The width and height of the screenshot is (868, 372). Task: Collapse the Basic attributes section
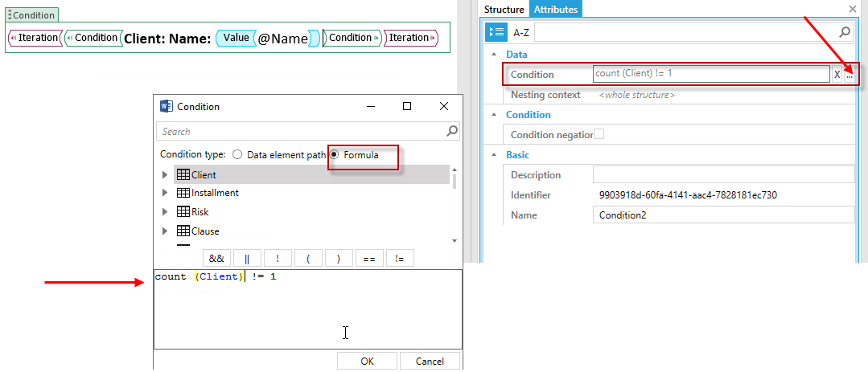point(493,155)
